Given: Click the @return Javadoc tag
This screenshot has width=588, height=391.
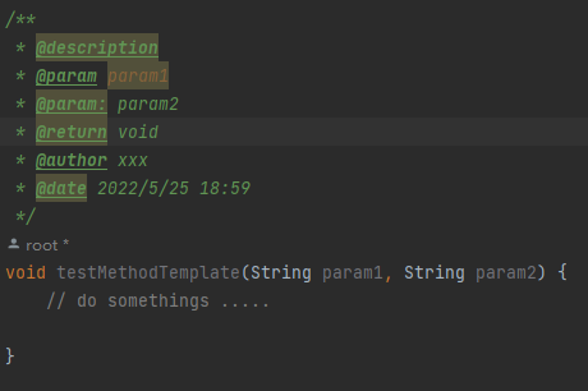Looking at the screenshot, I should (x=71, y=132).
